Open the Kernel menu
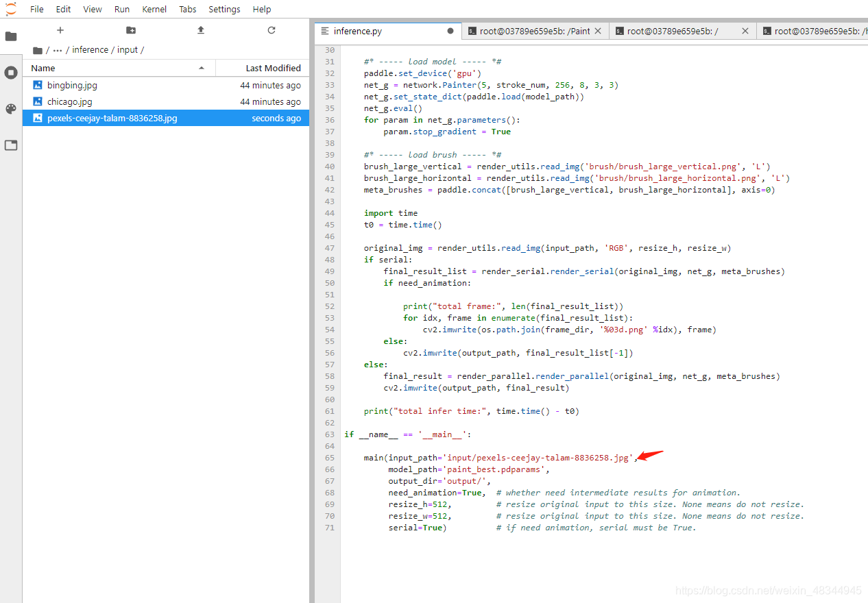 tap(154, 9)
